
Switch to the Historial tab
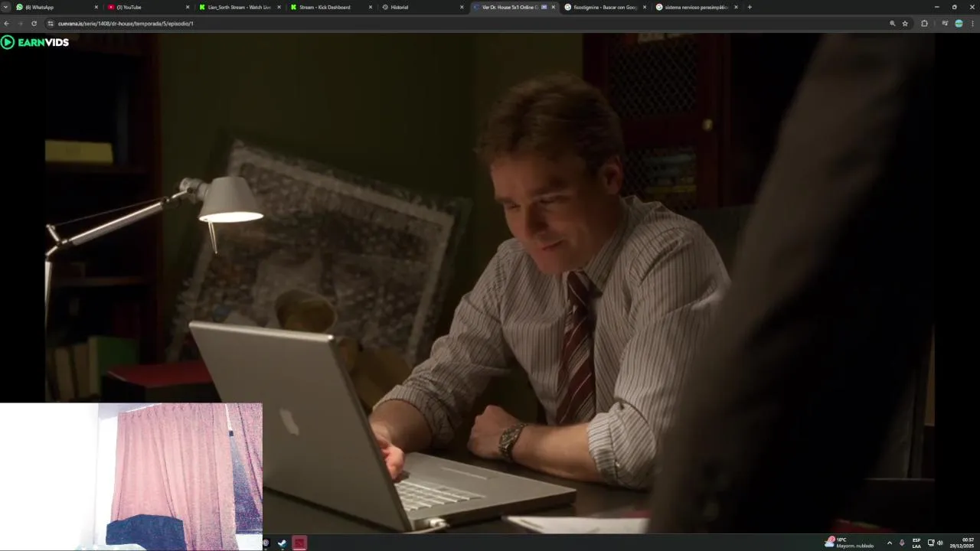point(422,7)
